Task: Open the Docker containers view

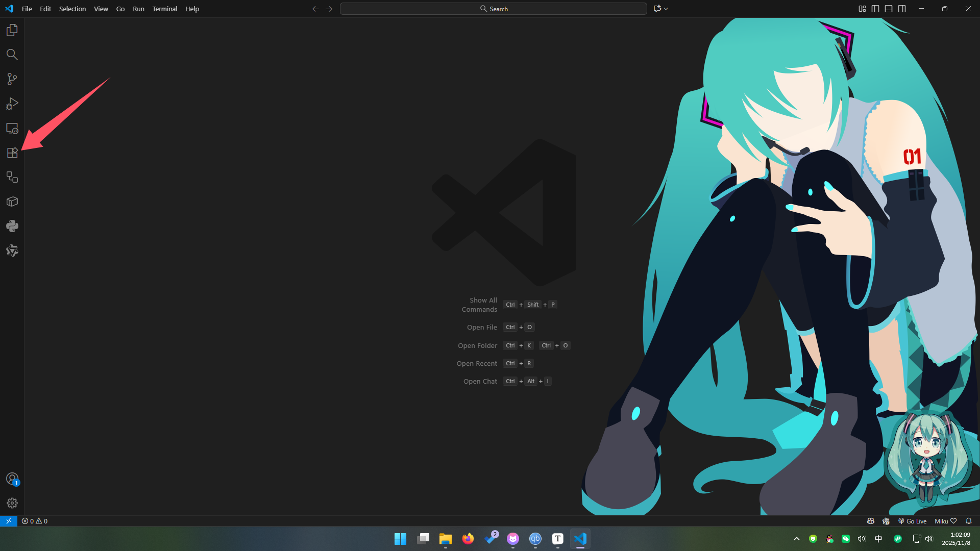Action: click(x=12, y=202)
